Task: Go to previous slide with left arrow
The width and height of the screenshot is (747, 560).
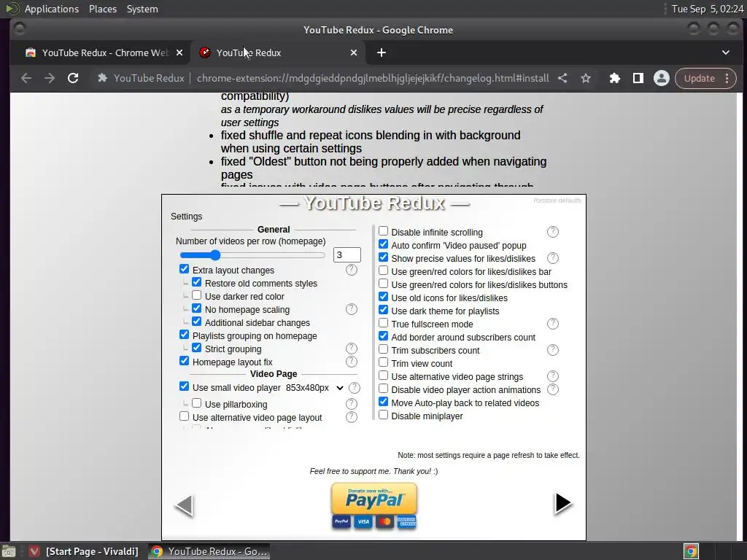Action: [185, 505]
